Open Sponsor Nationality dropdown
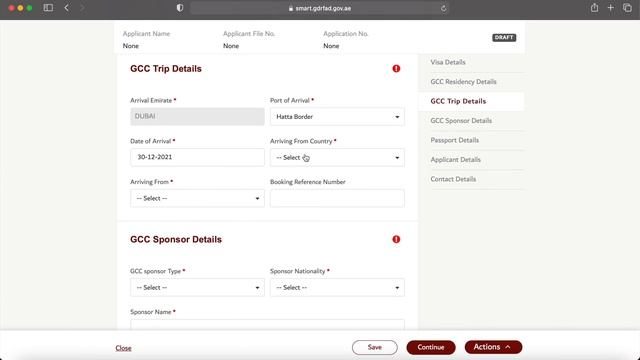The width and height of the screenshot is (640, 360). click(x=337, y=288)
